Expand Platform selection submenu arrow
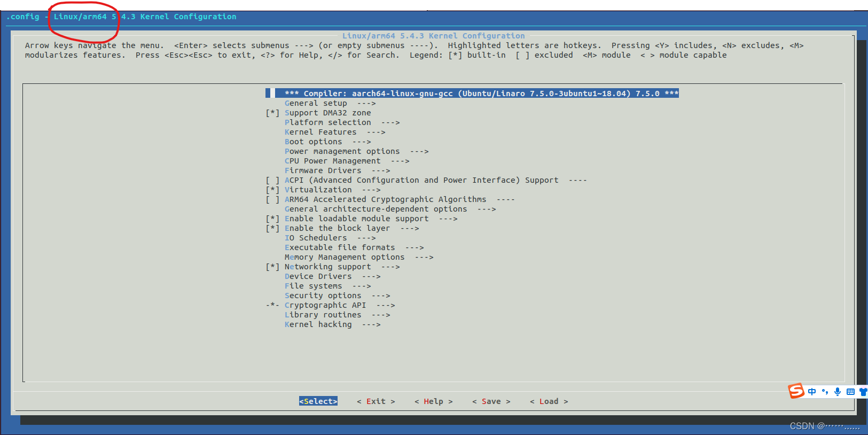The height and width of the screenshot is (435, 868). (x=390, y=122)
